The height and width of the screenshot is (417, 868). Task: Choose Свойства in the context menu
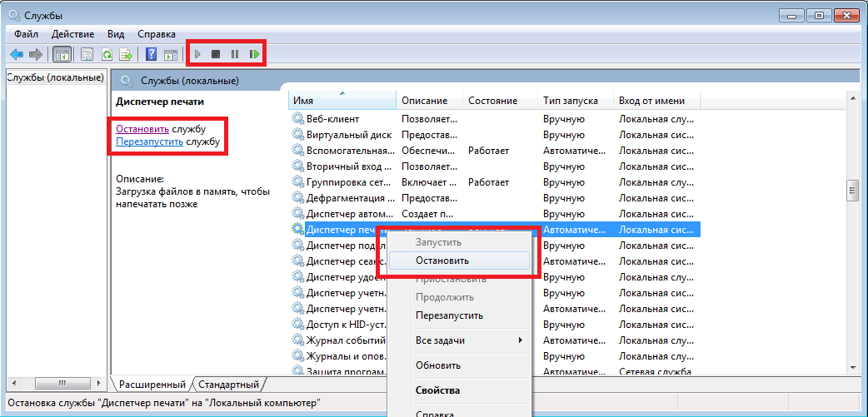459,390
